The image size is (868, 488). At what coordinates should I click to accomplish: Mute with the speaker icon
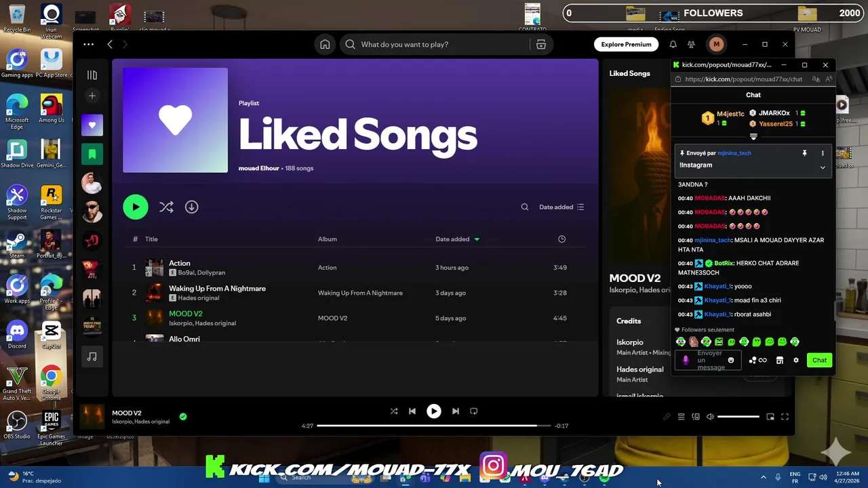[710, 417]
